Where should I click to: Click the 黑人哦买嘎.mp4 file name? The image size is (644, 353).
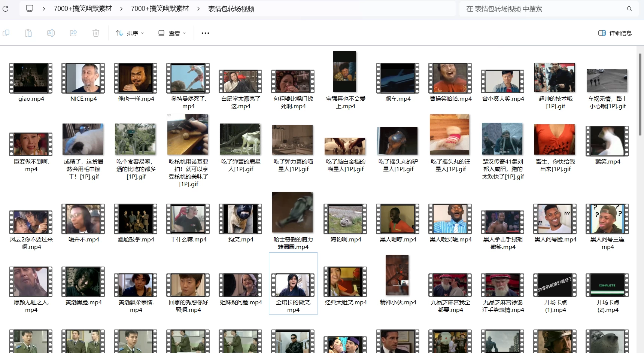[x=450, y=239]
